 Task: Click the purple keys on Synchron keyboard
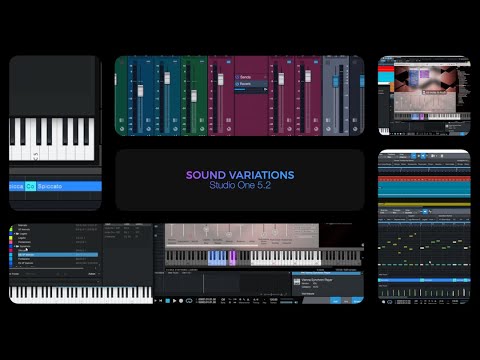pos(233,258)
